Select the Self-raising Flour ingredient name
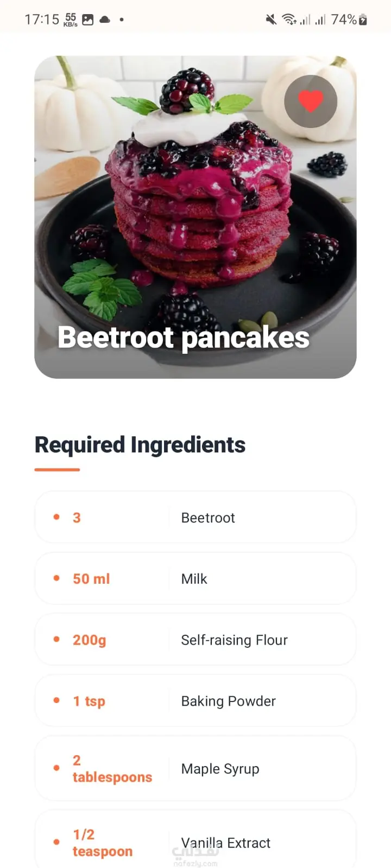The image size is (391, 868). coord(234,640)
